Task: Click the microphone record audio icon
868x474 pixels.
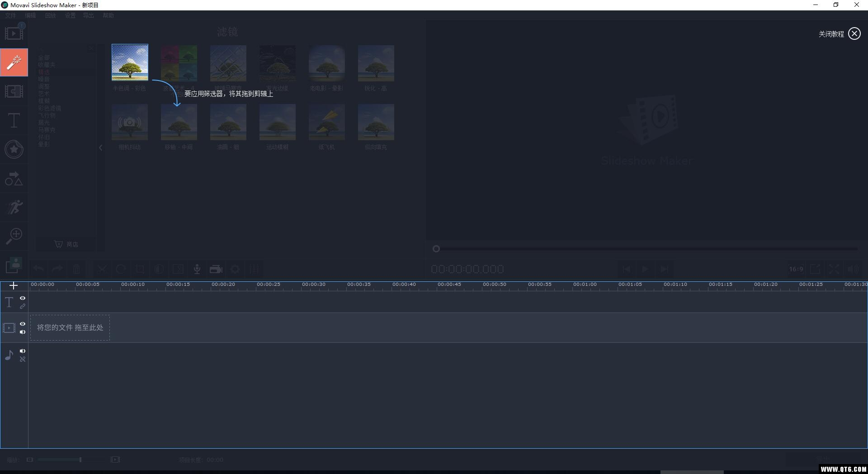Action: pyautogui.click(x=197, y=269)
